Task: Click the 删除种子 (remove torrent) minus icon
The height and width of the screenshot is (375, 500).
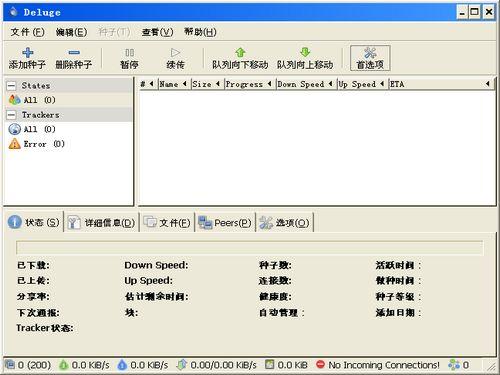Action: (x=74, y=53)
